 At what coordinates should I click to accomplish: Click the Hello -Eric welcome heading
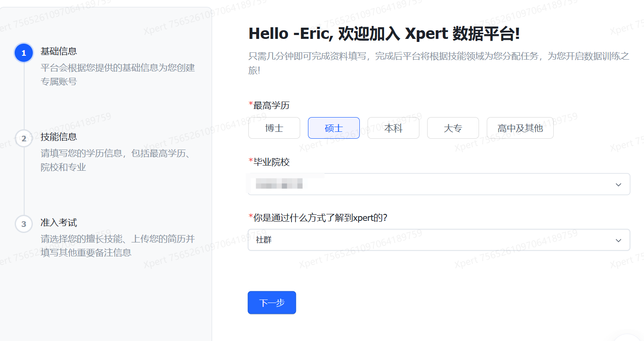[384, 34]
